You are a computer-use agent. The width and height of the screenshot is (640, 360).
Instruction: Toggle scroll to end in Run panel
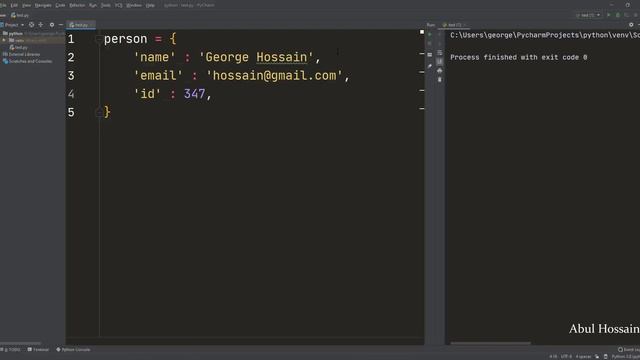(440, 61)
